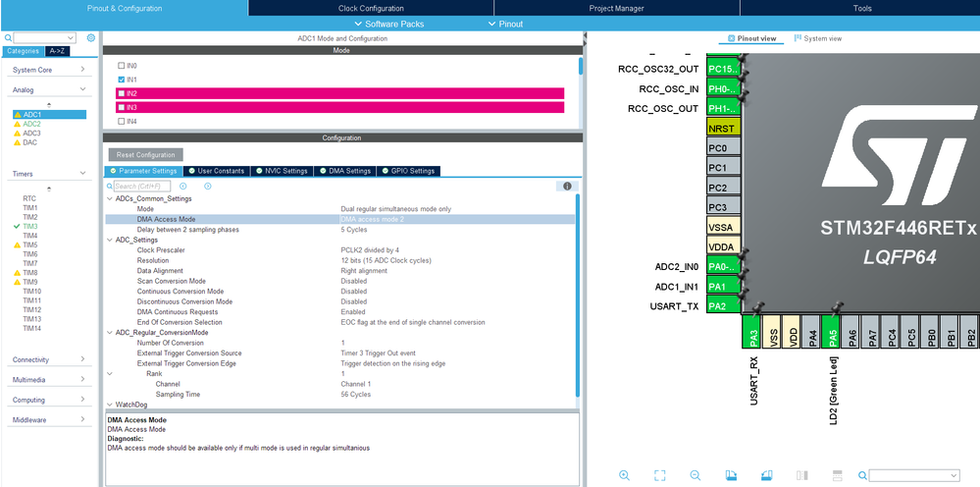Click the PA6 pin
This screenshot has height=487, width=980.
pos(851,331)
